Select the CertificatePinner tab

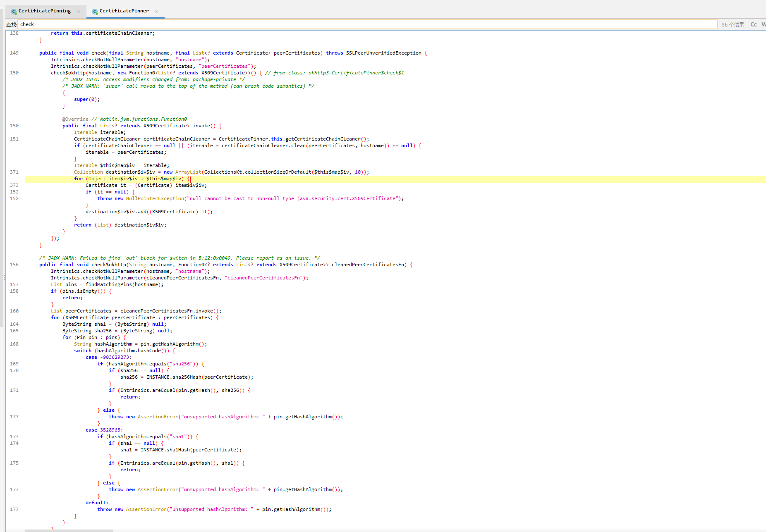coord(124,11)
